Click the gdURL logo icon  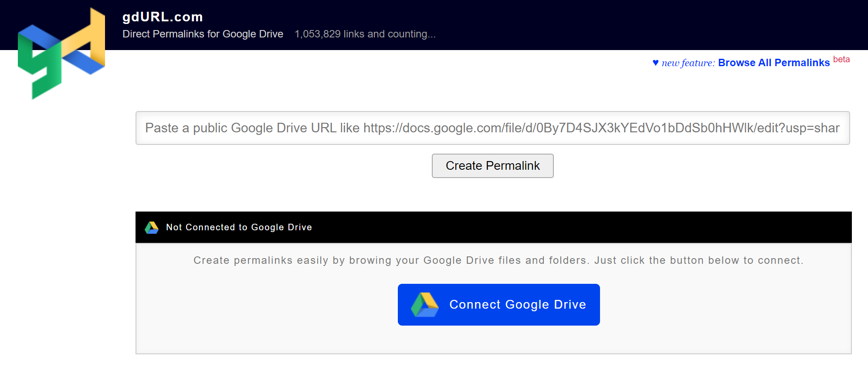tap(61, 54)
